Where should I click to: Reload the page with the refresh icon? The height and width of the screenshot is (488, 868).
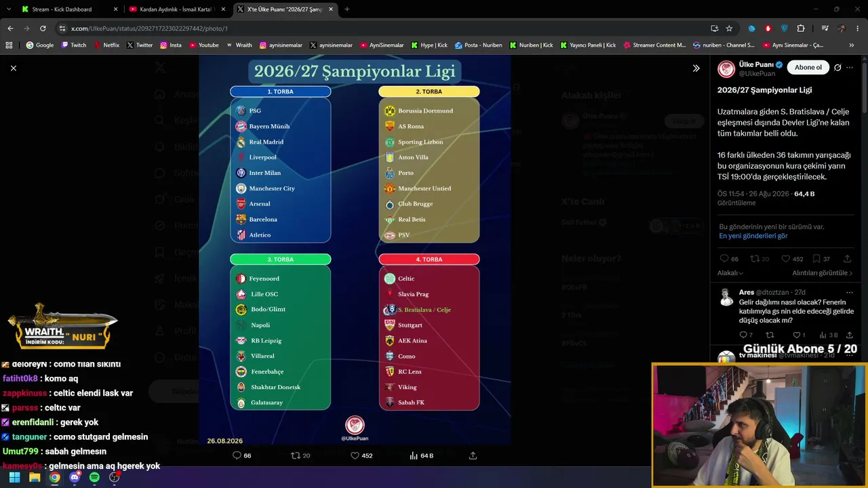(43, 28)
